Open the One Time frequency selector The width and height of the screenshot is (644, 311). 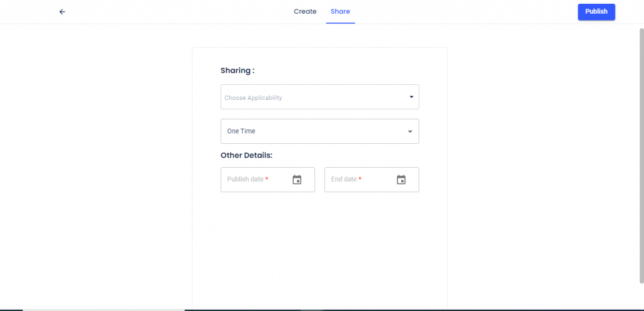[320, 131]
